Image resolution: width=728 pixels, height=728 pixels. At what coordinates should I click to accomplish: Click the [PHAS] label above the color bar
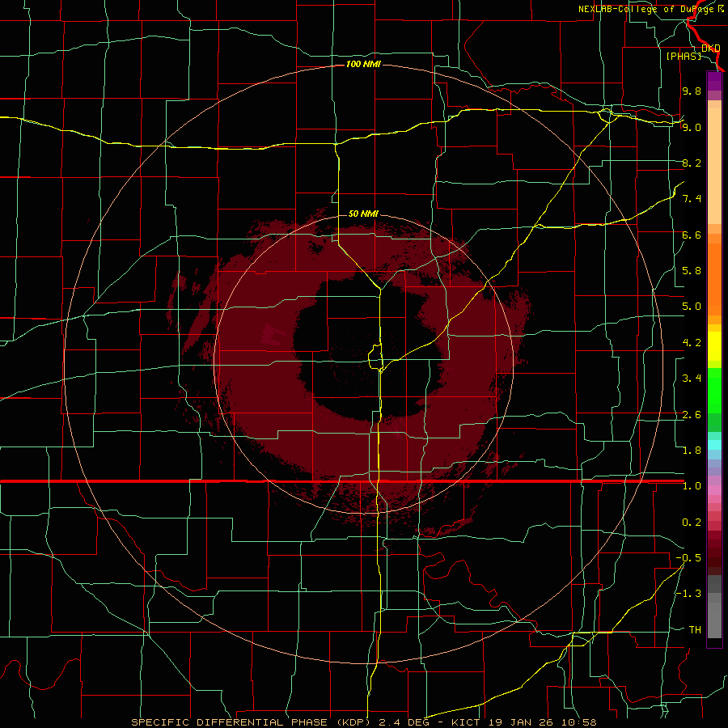tap(684, 56)
